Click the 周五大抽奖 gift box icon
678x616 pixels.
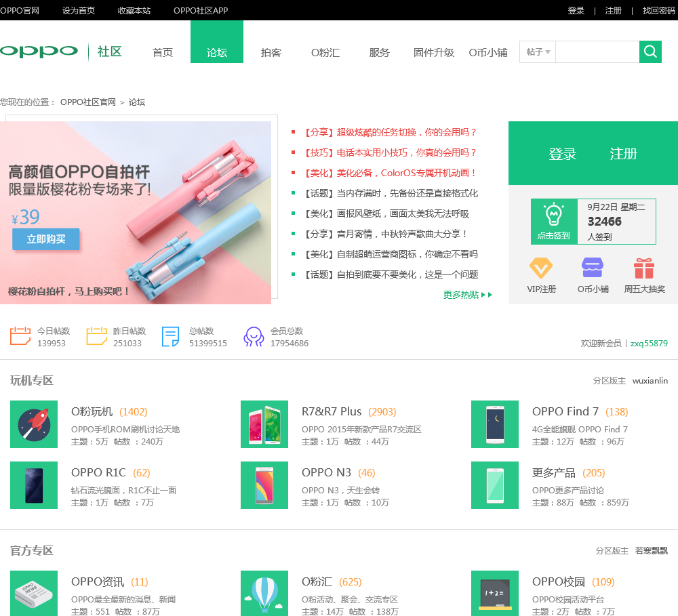[x=644, y=268]
